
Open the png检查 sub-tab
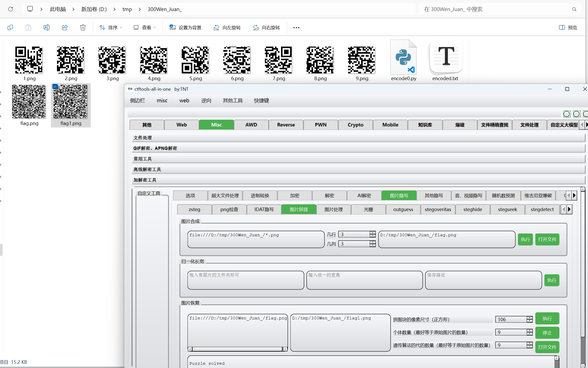click(229, 209)
